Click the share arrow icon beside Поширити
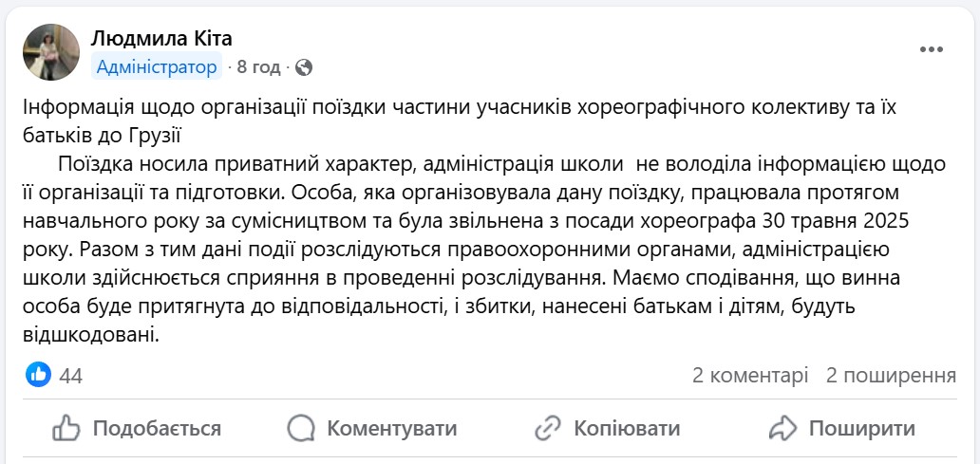This screenshot has width=980, height=464. (x=782, y=429)
